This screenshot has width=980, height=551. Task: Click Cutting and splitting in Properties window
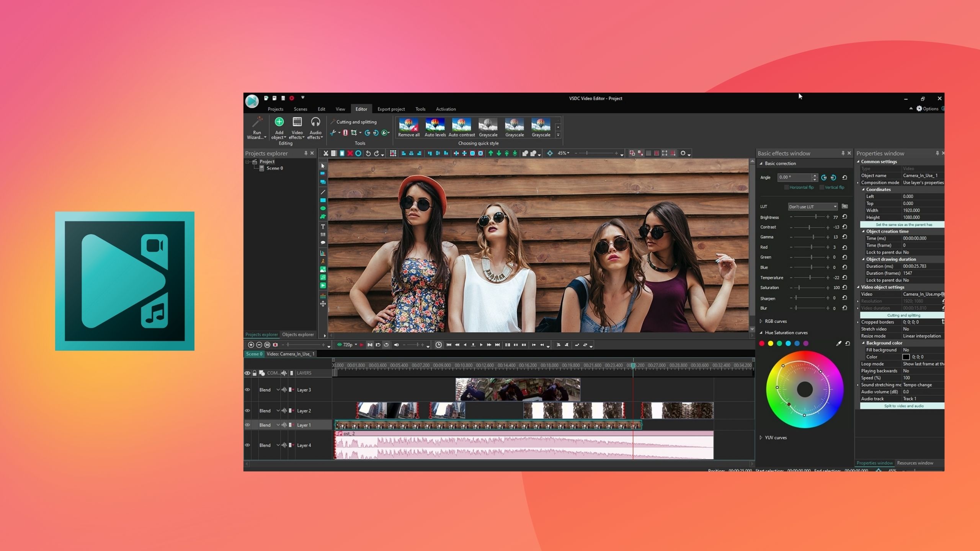coord(902,315)
